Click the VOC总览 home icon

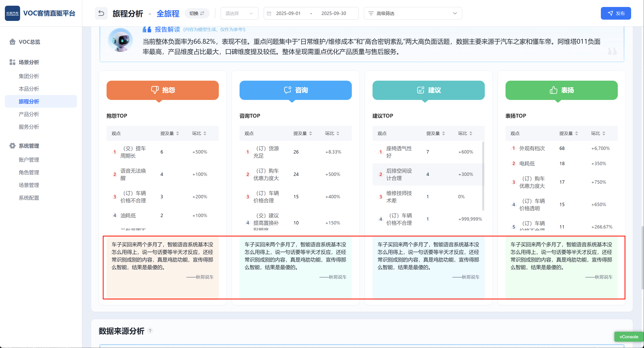12,42
